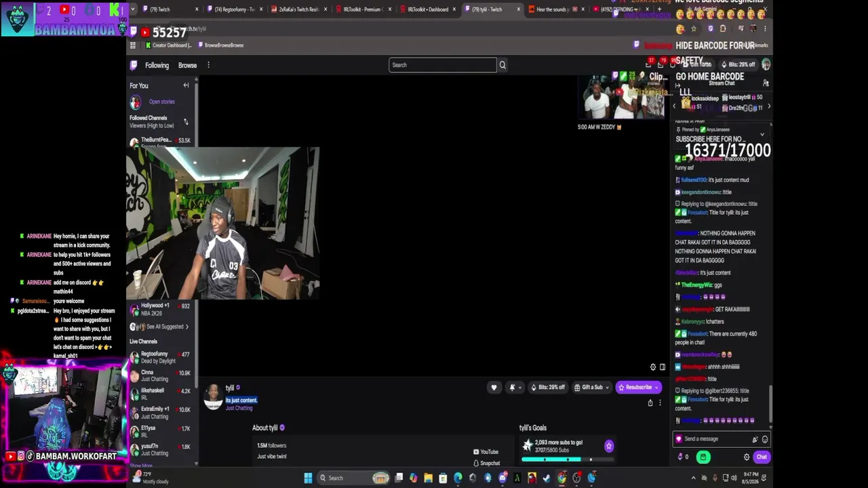Open the Cinna live channel

coord(161,376)
